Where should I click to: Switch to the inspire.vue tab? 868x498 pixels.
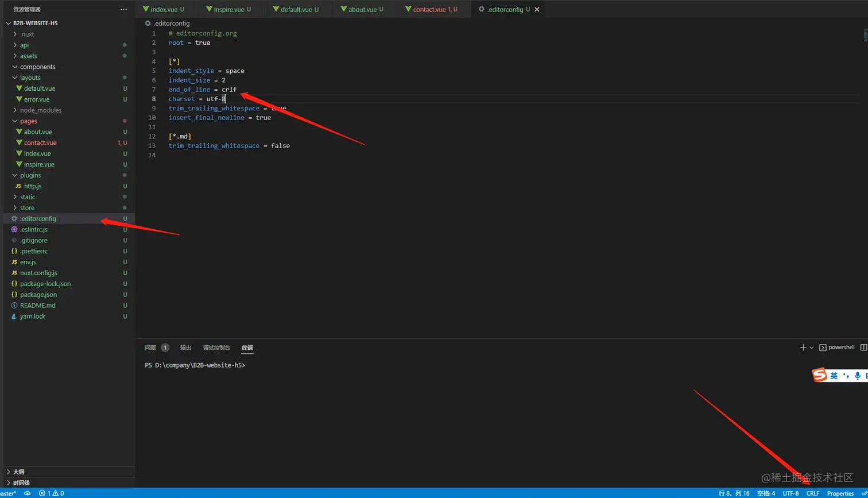point(228,9)
